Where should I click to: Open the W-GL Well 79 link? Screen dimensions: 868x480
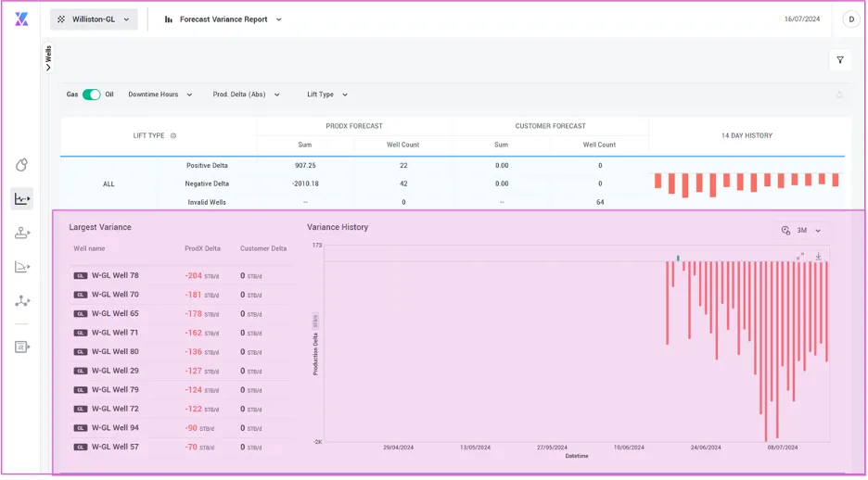[115, 390]
